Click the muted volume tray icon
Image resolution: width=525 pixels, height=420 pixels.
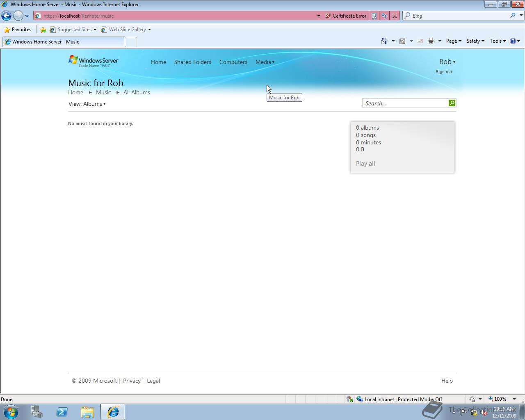(483, 413)
